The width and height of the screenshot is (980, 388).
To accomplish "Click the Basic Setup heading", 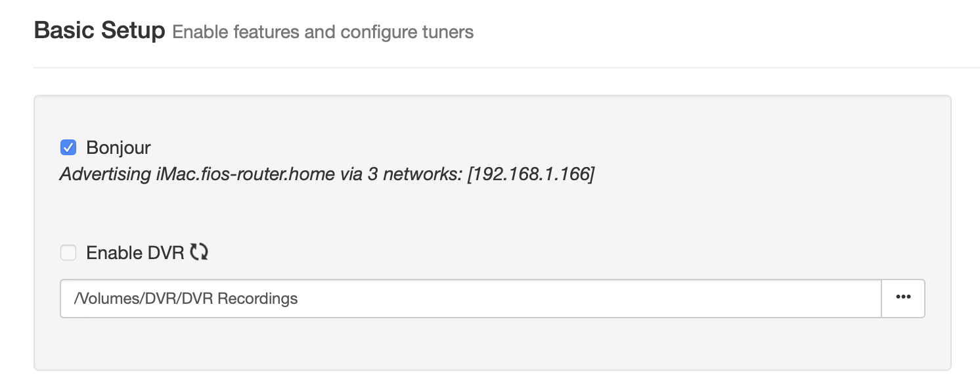I will point(99,30).
